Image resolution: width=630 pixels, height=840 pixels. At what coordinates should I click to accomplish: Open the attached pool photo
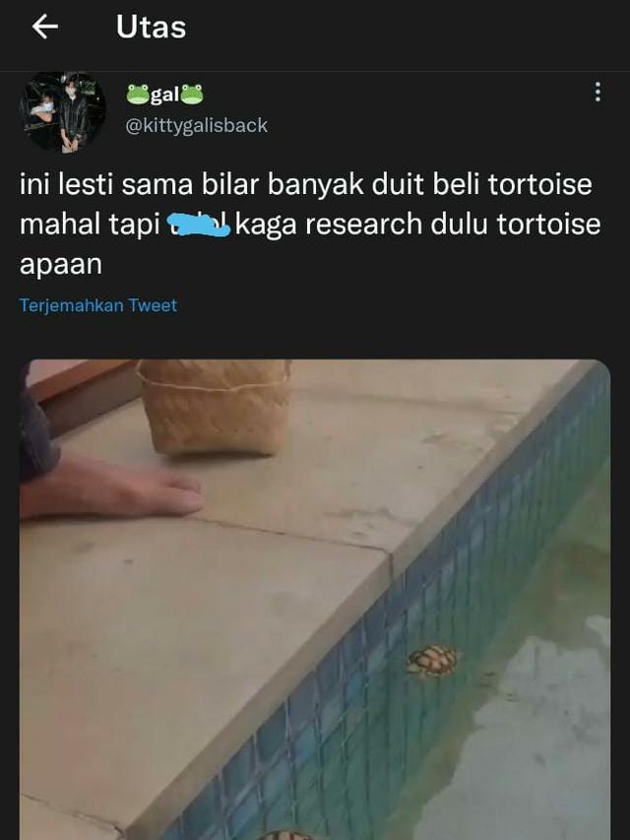point(315,600)
